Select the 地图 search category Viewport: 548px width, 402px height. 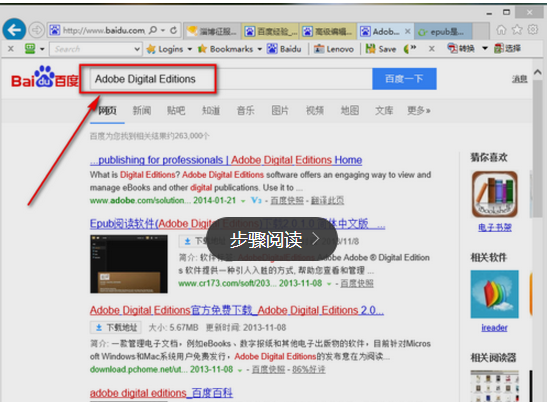tap(349, 110)
